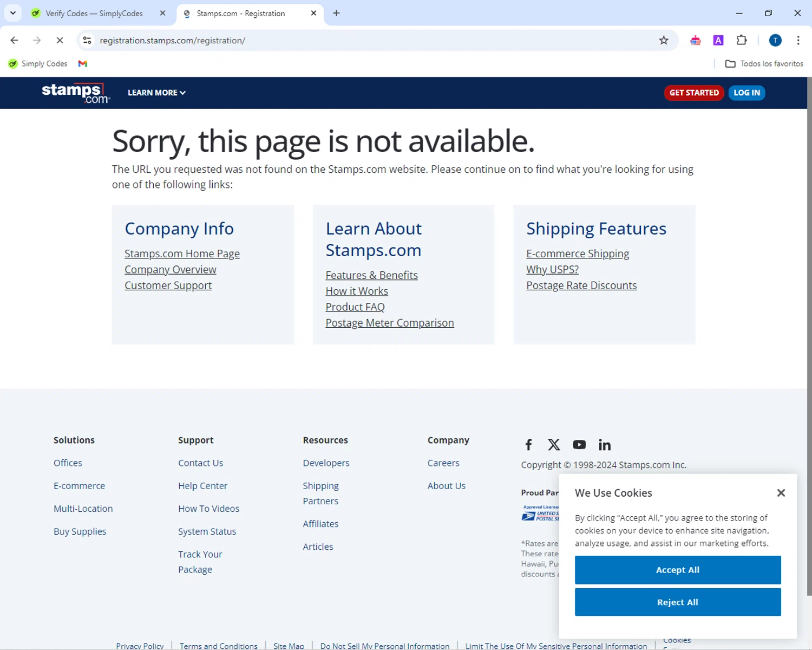Open the Gmail bookmark icon

click(x=83, y=64)
